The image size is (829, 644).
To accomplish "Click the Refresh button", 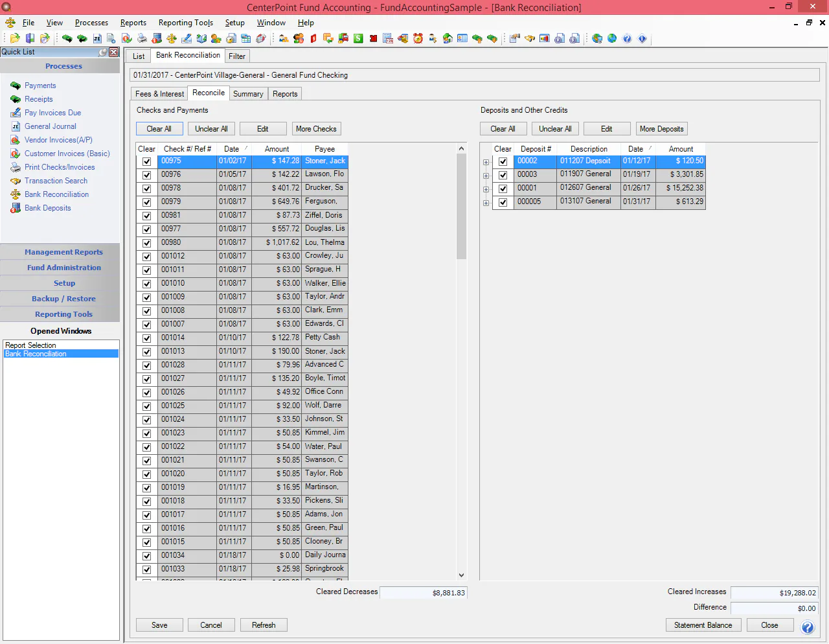I will (264, 625).
